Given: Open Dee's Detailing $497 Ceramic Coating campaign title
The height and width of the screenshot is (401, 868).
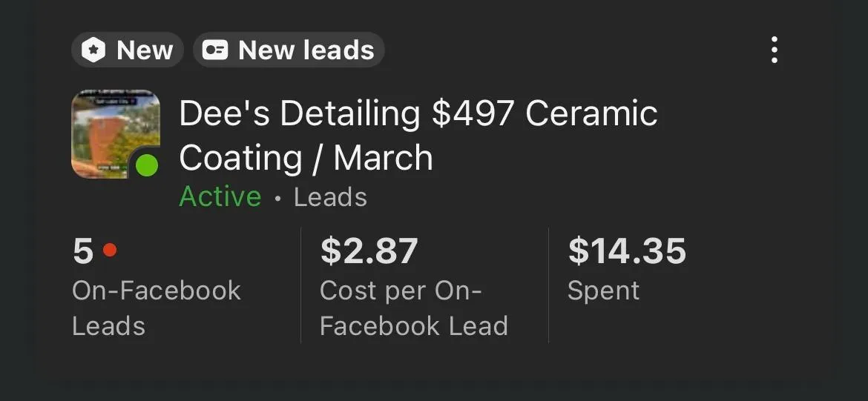Looking at the screenshot, I should 418,136.
